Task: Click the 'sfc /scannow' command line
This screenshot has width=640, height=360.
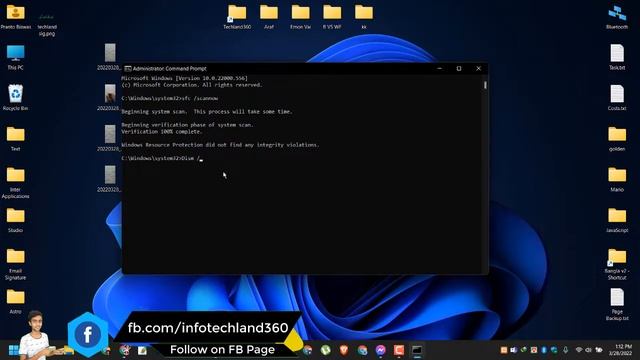Action: coord(169,98)
